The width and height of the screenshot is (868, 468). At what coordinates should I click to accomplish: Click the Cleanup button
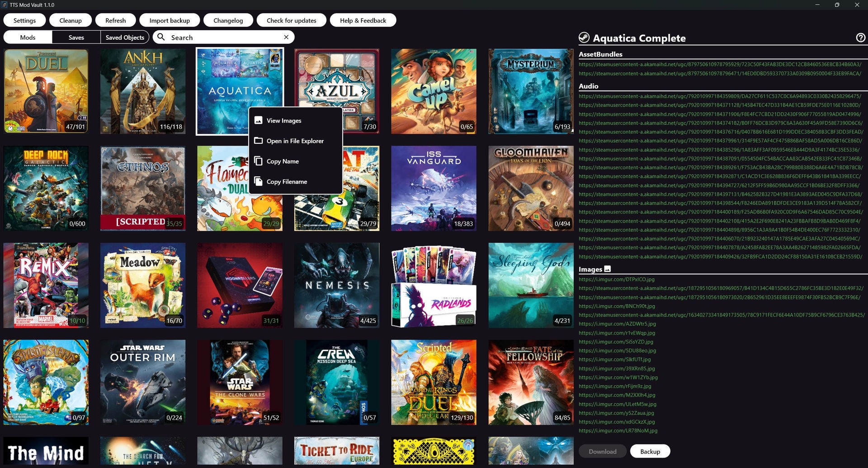click(x=71, y=20)
